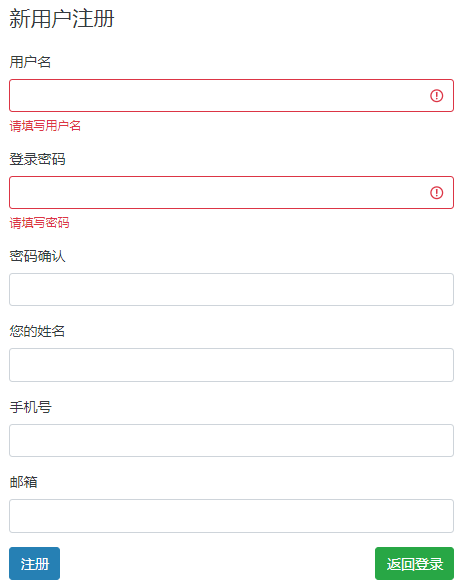Click the 您的姓名 label
This screenshot has height=583, width=458.
(37, 331)
